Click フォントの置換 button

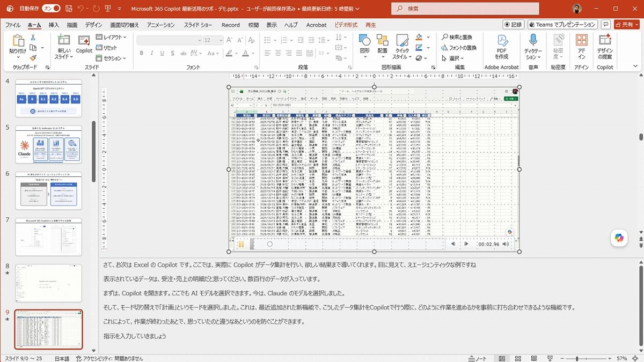click(x=459, y=48)
